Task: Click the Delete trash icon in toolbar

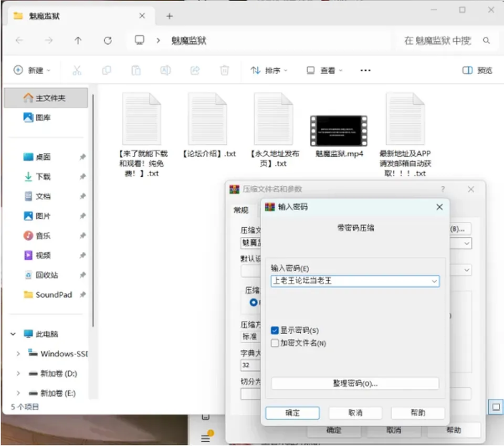Action: pyautogui.click(x=224, y=70)
